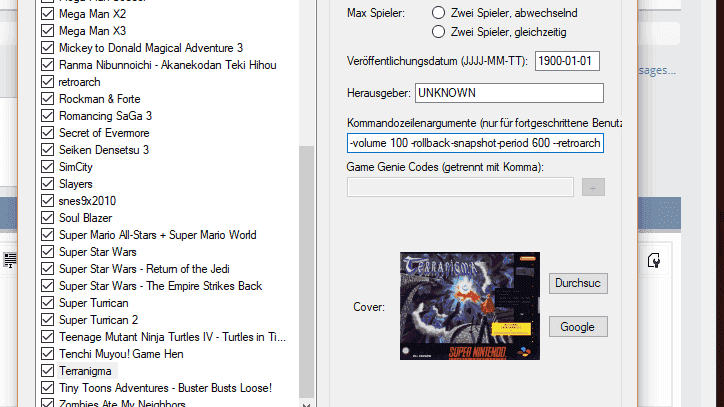724x407 pixels.
Task: Focus the Kommandozeilenargumente input field
Action: point(475,143)
